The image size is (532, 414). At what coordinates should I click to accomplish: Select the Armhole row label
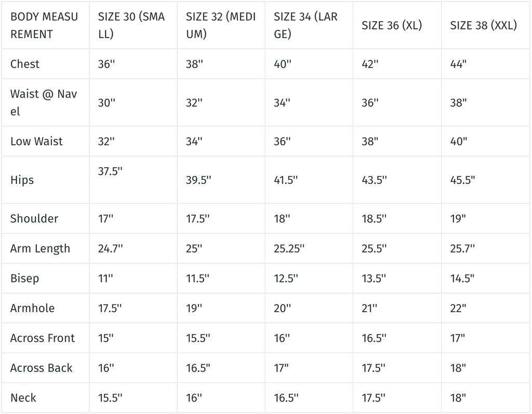click(x=33, y=308)
